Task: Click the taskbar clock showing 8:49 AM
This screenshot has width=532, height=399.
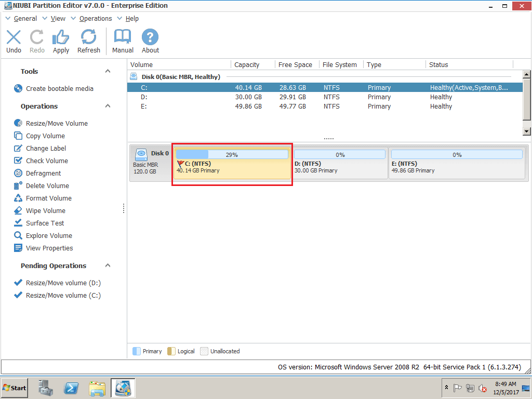Action: pos(506,388)
